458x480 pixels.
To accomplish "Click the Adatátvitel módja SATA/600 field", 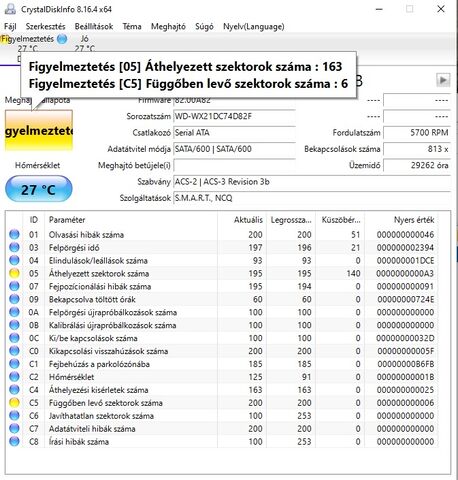I will click(x=235, y=149).
